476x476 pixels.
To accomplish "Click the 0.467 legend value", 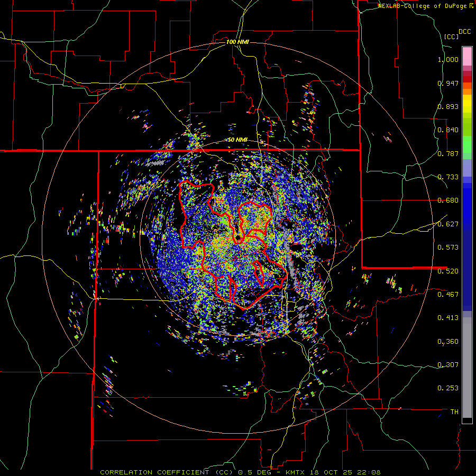I will (448, 295).
